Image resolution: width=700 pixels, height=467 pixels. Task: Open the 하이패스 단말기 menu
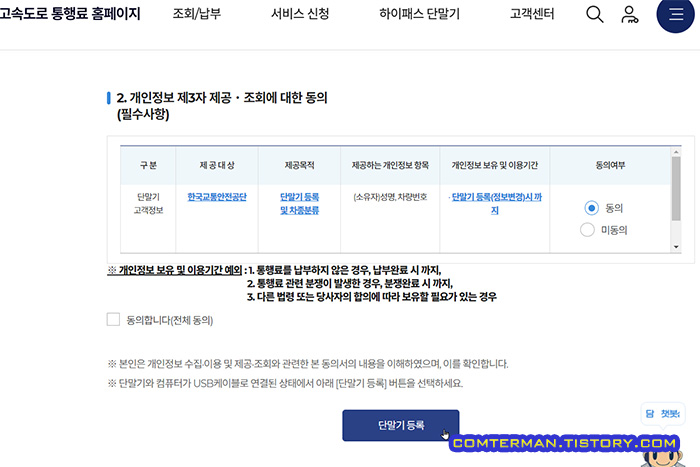pyautogui.click(x=419, y=14)
